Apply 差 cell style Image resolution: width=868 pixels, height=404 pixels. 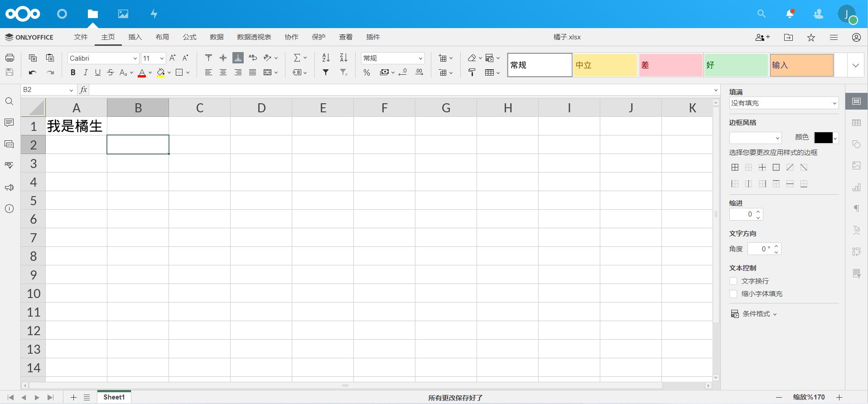click(x=670, y=65)
